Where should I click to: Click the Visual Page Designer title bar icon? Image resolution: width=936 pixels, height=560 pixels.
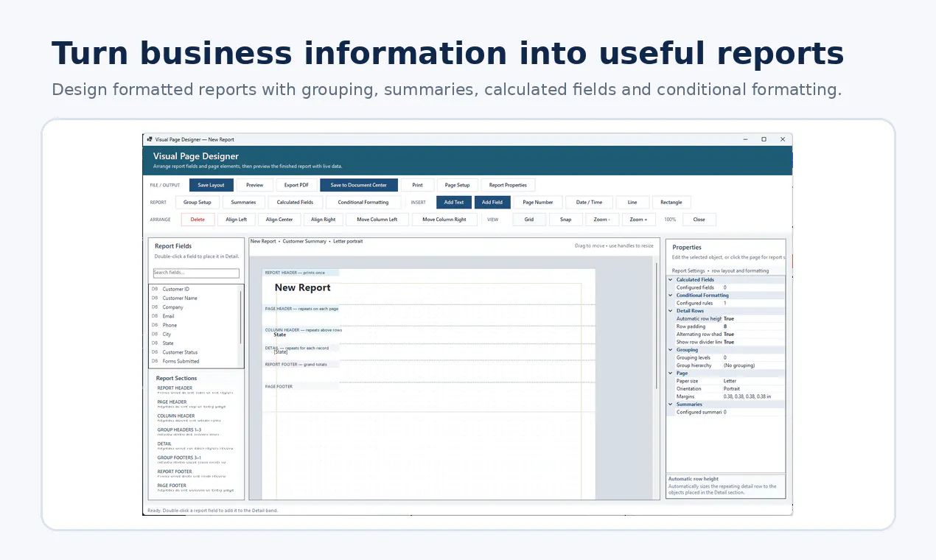pos(150,139)
